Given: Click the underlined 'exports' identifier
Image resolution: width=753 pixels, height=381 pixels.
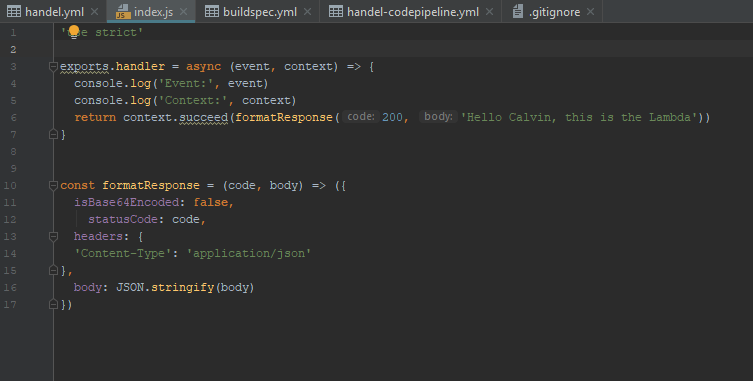Looking at the screenshot, I should pyautogui.click(x=85, y=66).
